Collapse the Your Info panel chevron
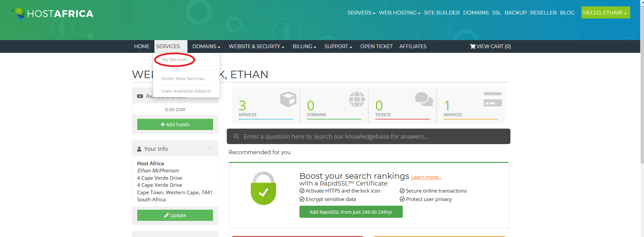 tap(211, 148)
